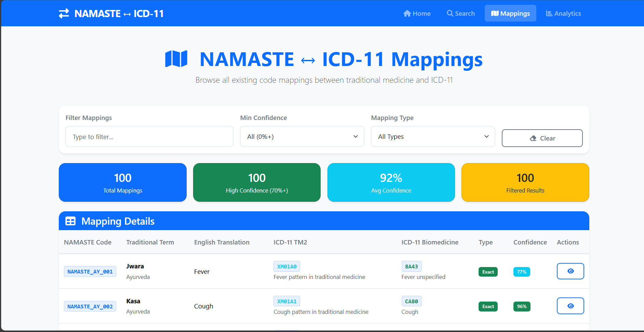The width and height of the screenshot is (644, 332).
Task: Click the 96% confidence badge for Kasa
Action: 522,306
